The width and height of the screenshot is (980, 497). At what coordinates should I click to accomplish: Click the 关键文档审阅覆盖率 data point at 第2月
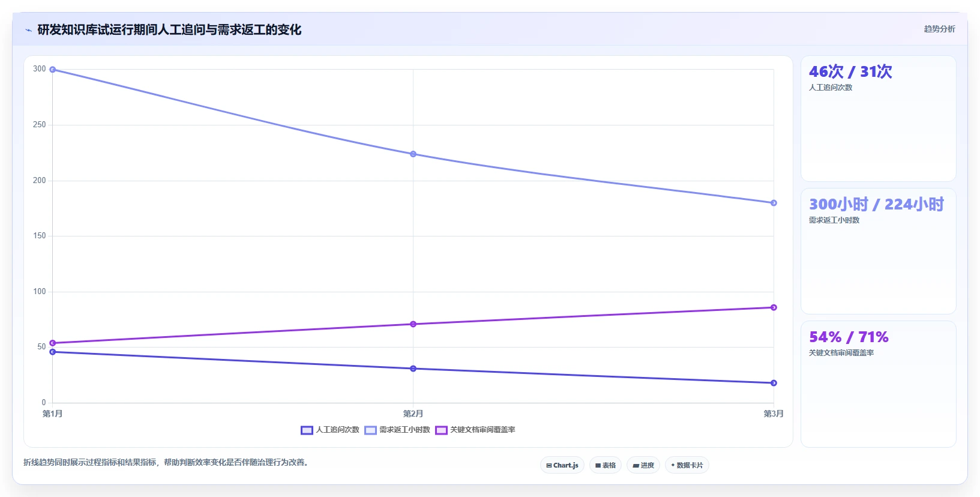(x=413, y=324)
